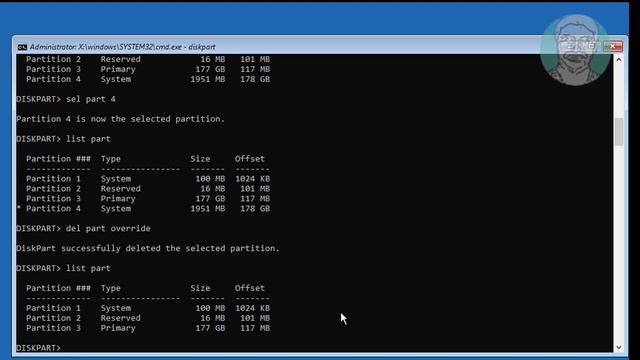Click the scrollbar up arrow
This screenshot has width=640, height=360.
[619, 60]
